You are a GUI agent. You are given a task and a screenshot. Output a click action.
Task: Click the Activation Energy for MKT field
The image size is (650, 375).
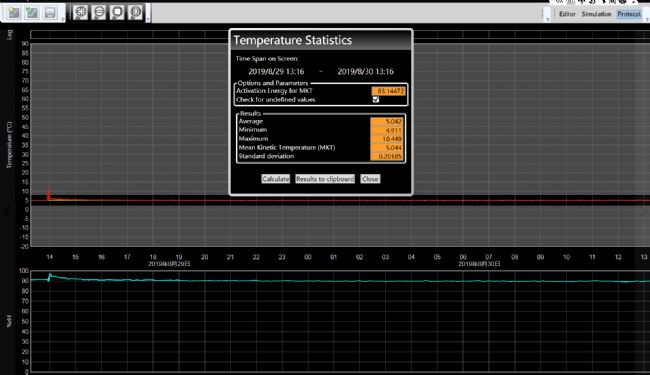(x=388, y=91)
